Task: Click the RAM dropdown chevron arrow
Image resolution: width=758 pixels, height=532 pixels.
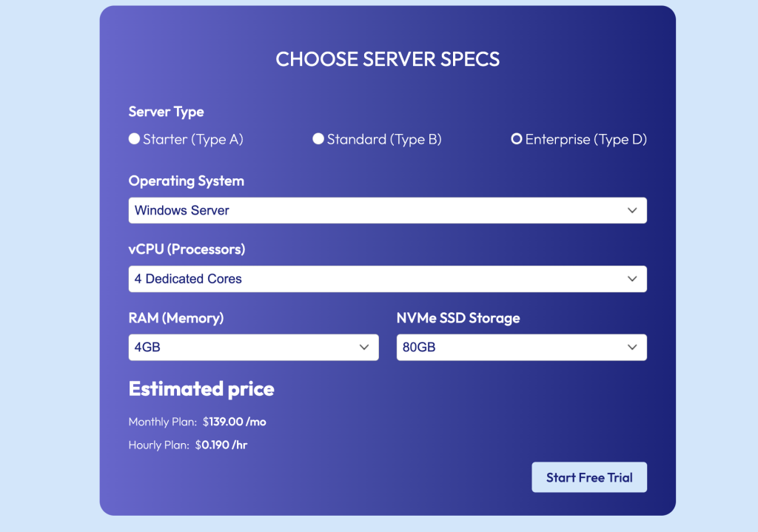Action: (364, 347)
